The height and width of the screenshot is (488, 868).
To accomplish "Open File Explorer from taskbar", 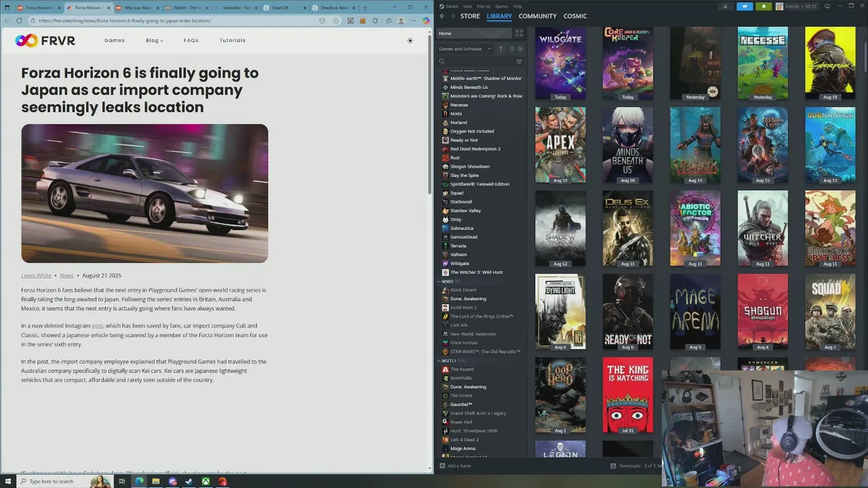I will (x=156, y=481).
